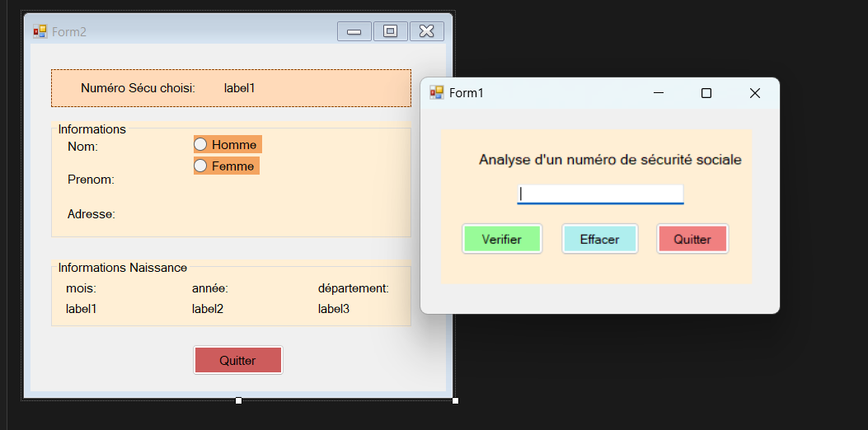Click Form2's bottom-center resize handle
The height and width of the screenshot is (430, 868).
(x=238, y=400)
